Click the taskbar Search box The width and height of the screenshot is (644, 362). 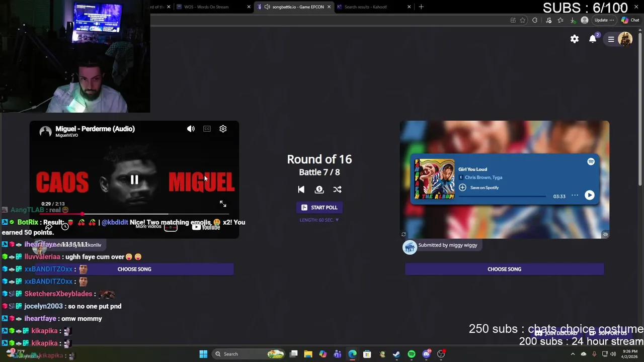click(249, 354)
